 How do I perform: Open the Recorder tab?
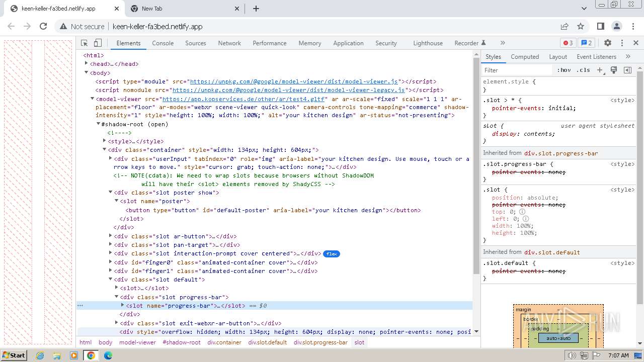[470, 43]
